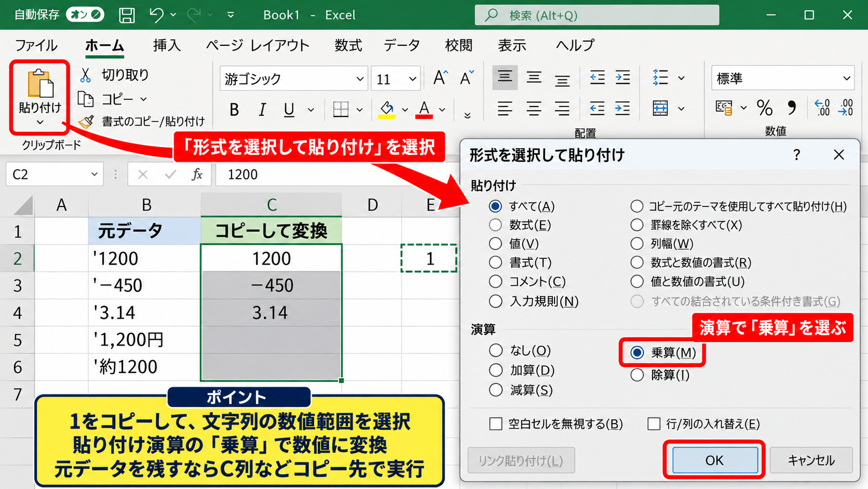Click the Cut scissors icon

pos(86,75)
